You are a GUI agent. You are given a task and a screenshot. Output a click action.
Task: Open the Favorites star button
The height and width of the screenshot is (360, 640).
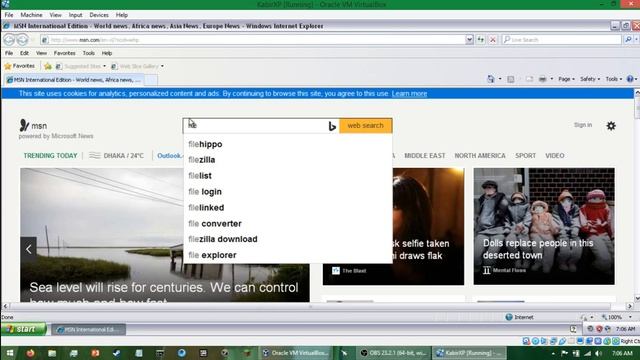pyautogui.click(x=20, y=66)
